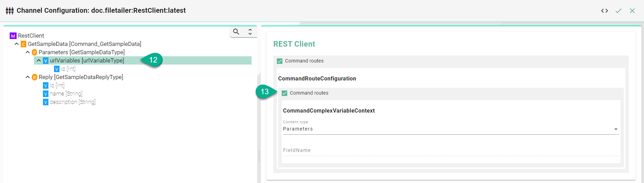Click the FieldName input field

click(451, 151)
